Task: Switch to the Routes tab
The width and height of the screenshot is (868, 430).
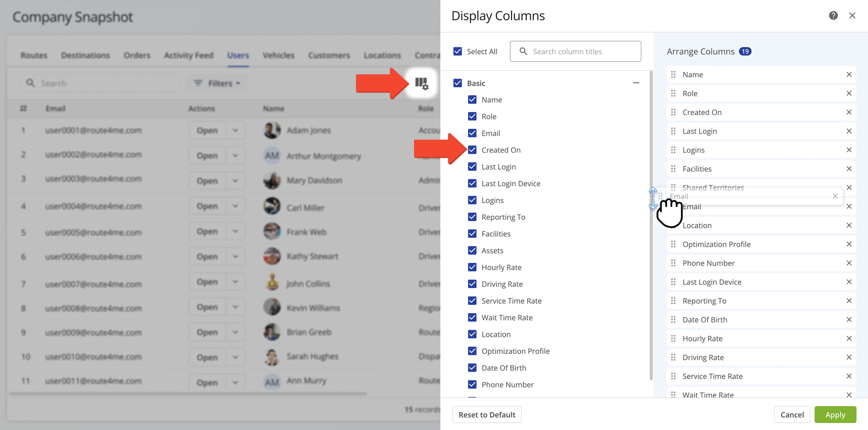Action: [34, 56]
